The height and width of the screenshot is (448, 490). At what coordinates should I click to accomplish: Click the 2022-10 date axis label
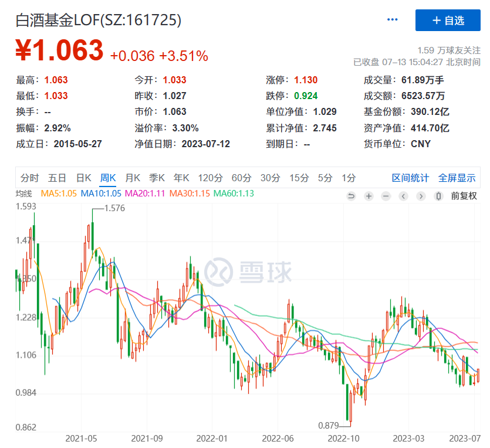343,439
